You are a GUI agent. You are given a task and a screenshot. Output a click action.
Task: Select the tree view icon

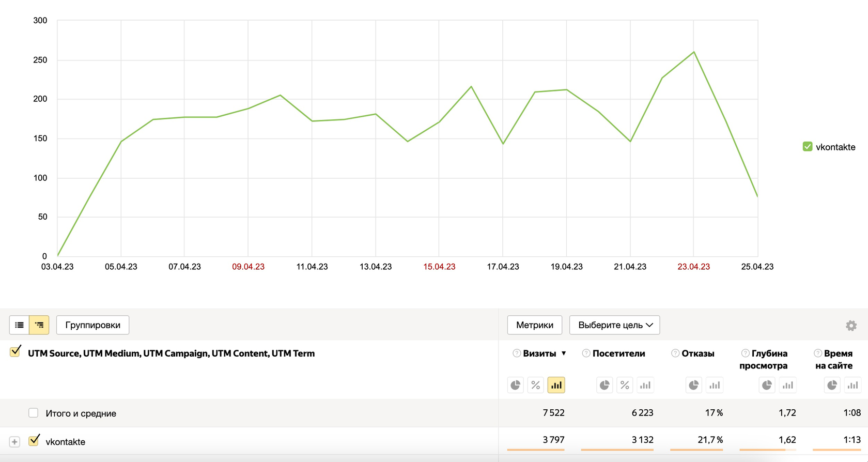tap(39, 325)
